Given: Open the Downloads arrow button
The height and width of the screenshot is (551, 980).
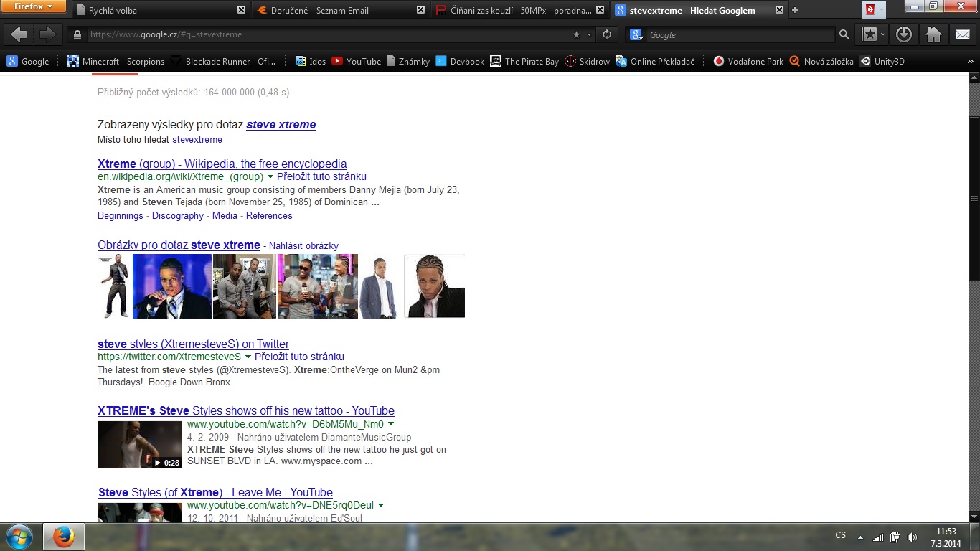Looking at the screenshot, I should (903, 34).
